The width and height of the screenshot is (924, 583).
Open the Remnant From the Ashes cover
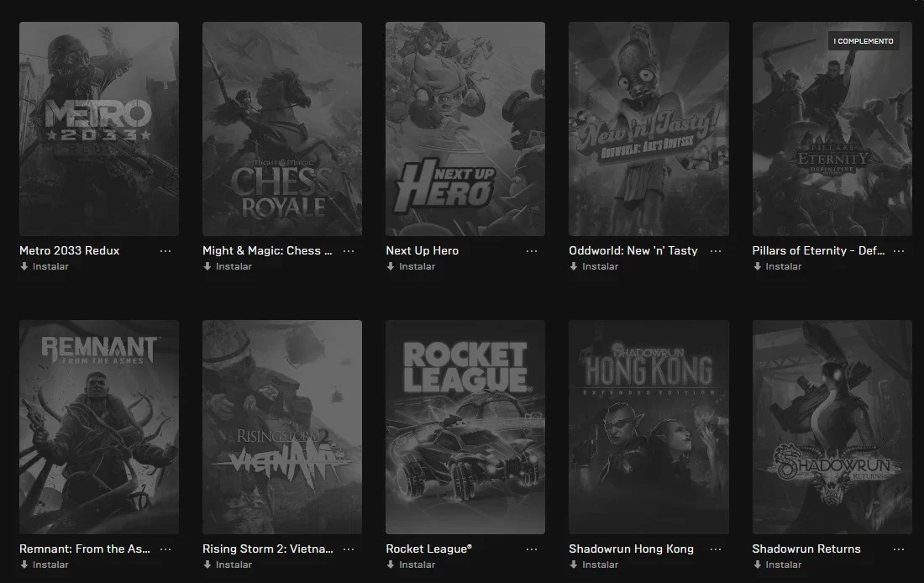click(99, 428)
